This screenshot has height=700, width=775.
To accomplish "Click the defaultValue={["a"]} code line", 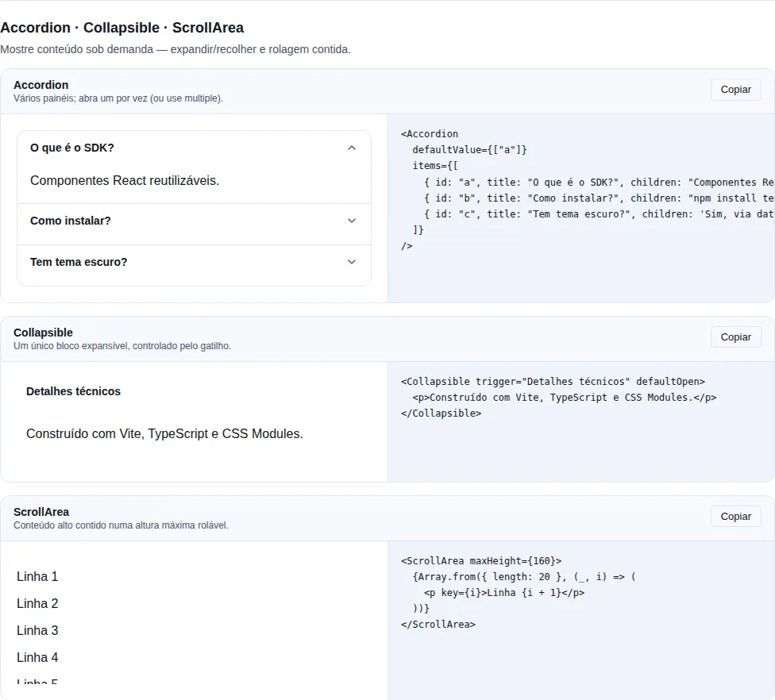I will (x=469, y=150).
